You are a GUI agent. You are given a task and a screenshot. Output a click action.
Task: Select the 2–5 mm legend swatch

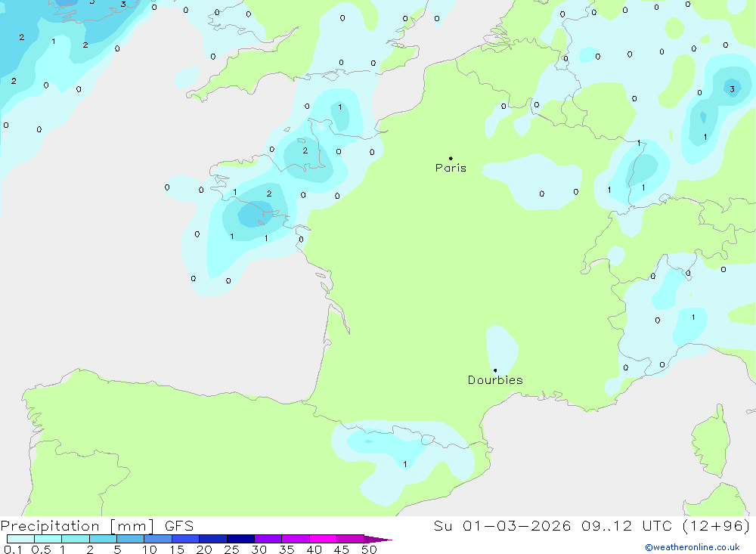[x=103, y=539]
